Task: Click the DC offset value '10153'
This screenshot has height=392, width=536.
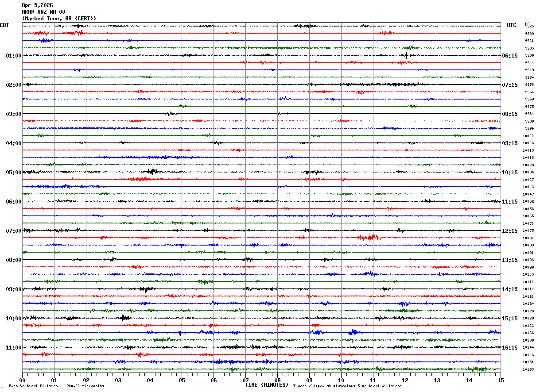Action: [528, 369]
